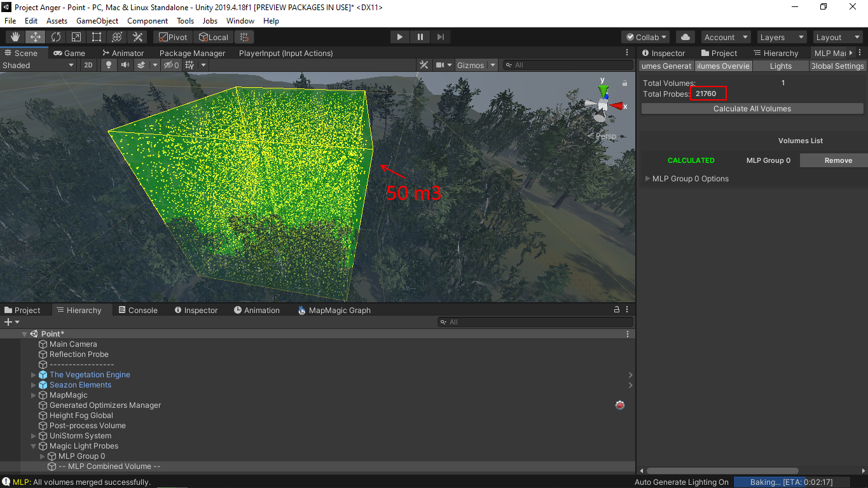This screenshot has height=488, width=868.
Task: Toggle scene lighting bulb icon
Action: pos(108,65)
